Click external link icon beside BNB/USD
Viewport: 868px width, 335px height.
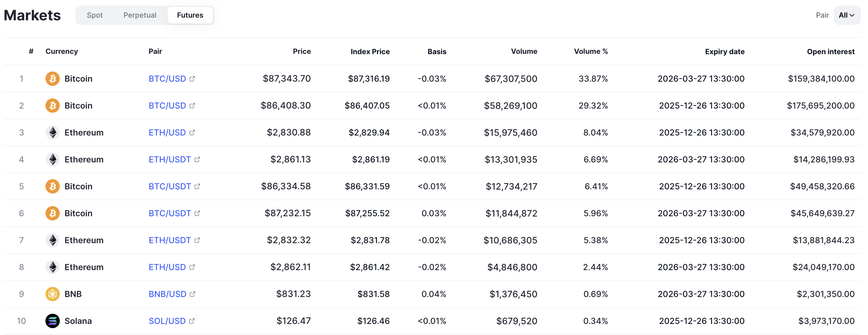pyautogui.click(x=192, y=294)
